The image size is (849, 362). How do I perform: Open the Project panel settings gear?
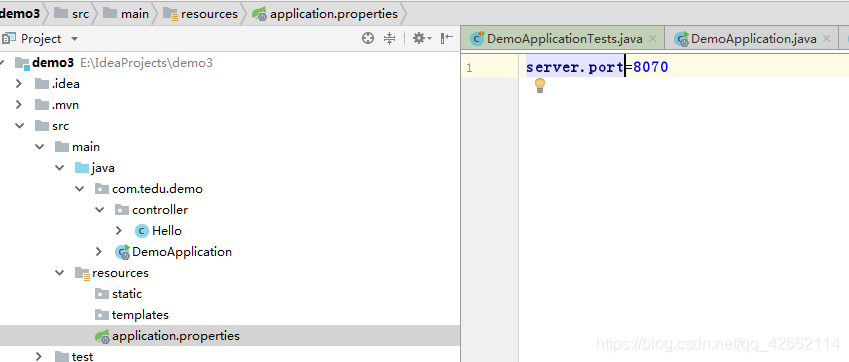pos(422,38)
